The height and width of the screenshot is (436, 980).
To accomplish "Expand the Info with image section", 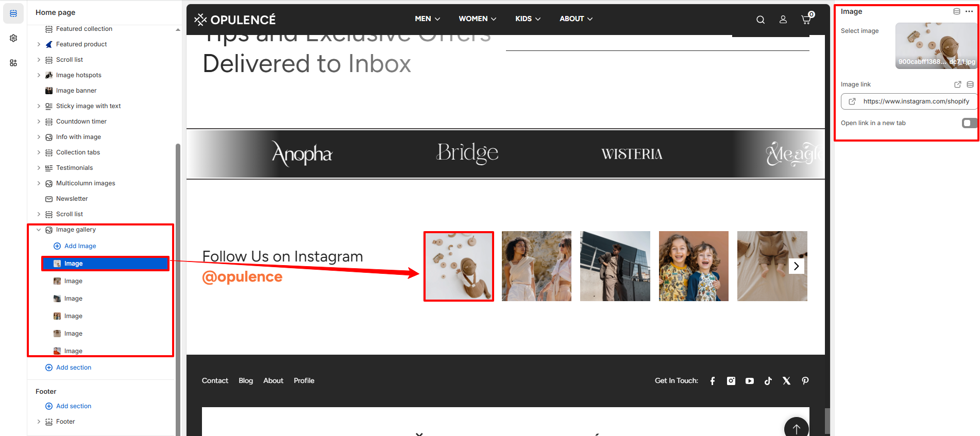I will (39, 137).
